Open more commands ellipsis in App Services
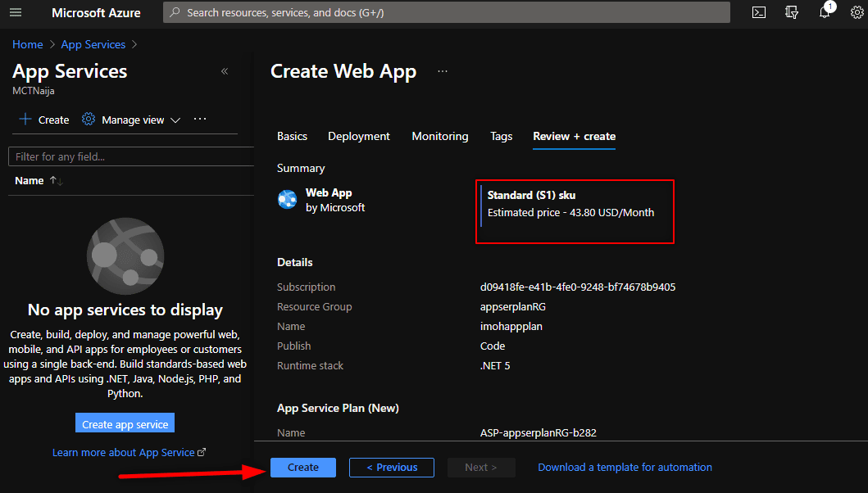 200,119
